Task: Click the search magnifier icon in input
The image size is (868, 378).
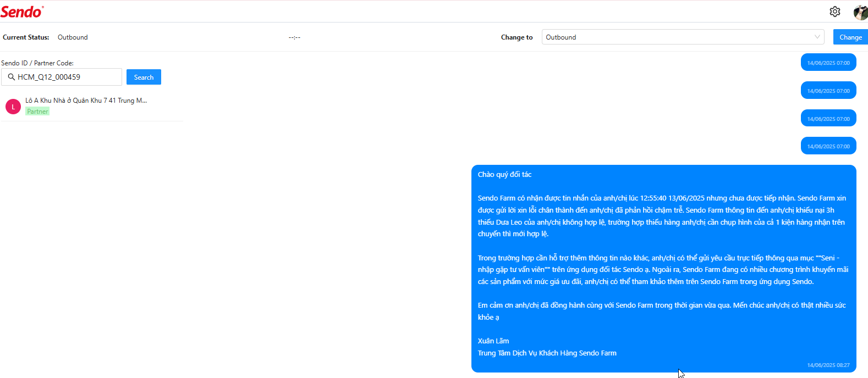Action: tap(11, 77)
